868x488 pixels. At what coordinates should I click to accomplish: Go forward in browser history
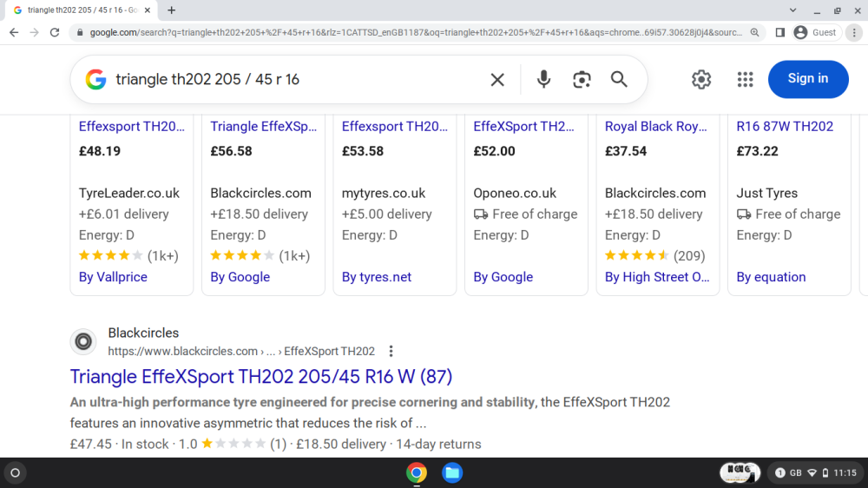pyautogui.click(x=35, y=33)
